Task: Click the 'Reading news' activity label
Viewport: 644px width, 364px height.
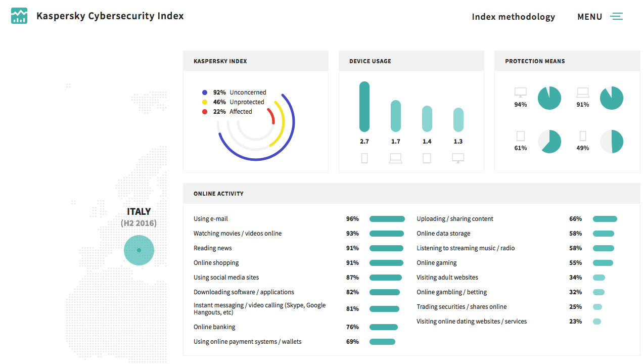Action: click(x=213, y=248)
